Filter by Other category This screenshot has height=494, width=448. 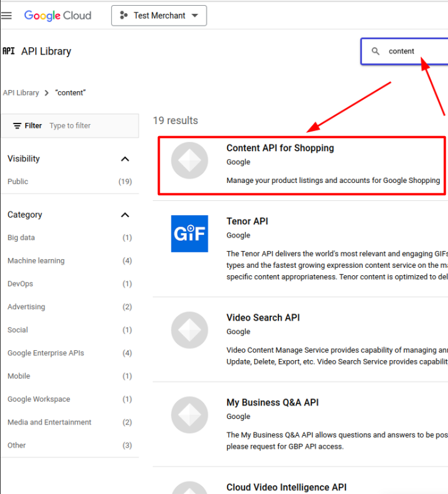[70, 445]
